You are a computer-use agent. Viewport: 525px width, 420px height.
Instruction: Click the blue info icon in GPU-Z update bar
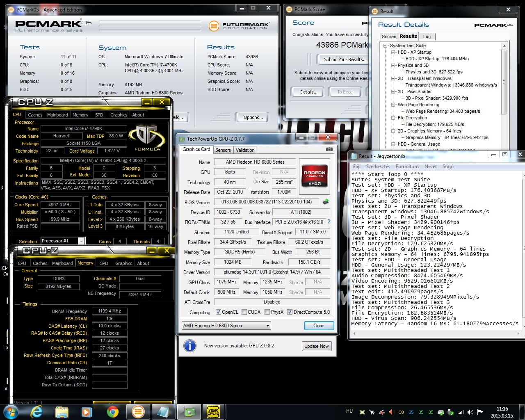190,346
